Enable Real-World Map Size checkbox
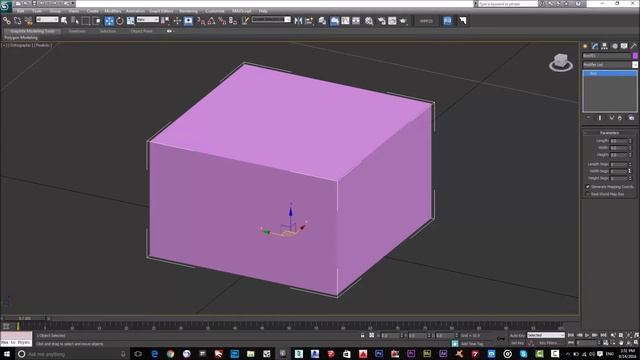Screen dimensions: 640x360 click(588, 194)
